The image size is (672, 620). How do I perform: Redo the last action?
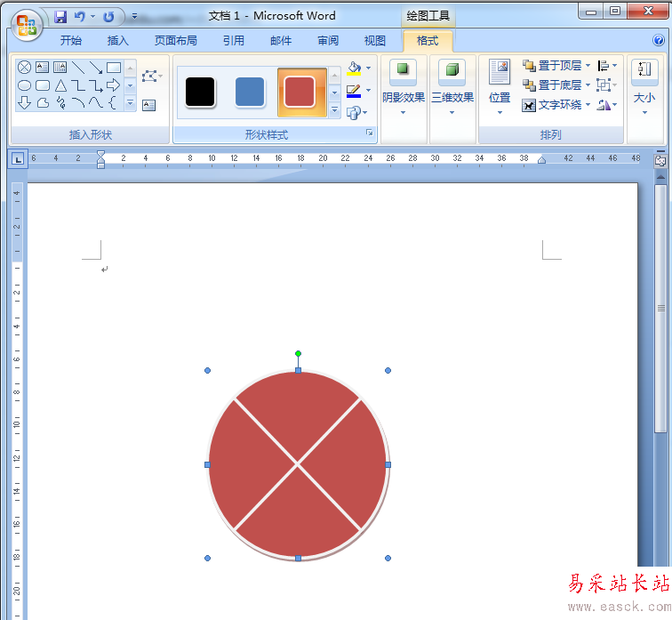tap(108, 17)
